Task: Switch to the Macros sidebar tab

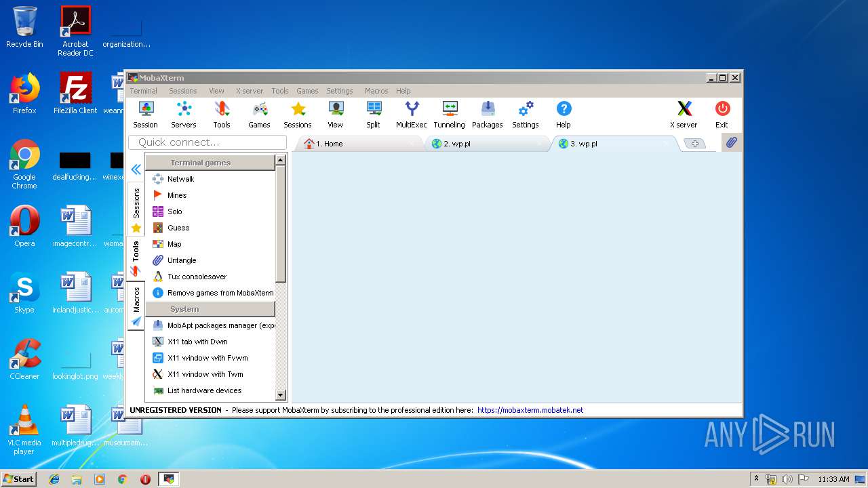Action: tap(136, 306)
